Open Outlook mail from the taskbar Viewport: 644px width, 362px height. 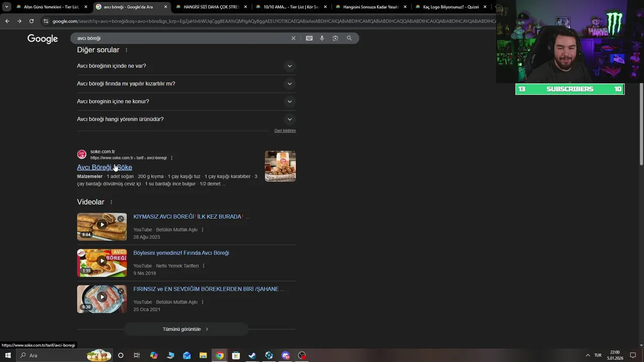(x=187, y=355)
